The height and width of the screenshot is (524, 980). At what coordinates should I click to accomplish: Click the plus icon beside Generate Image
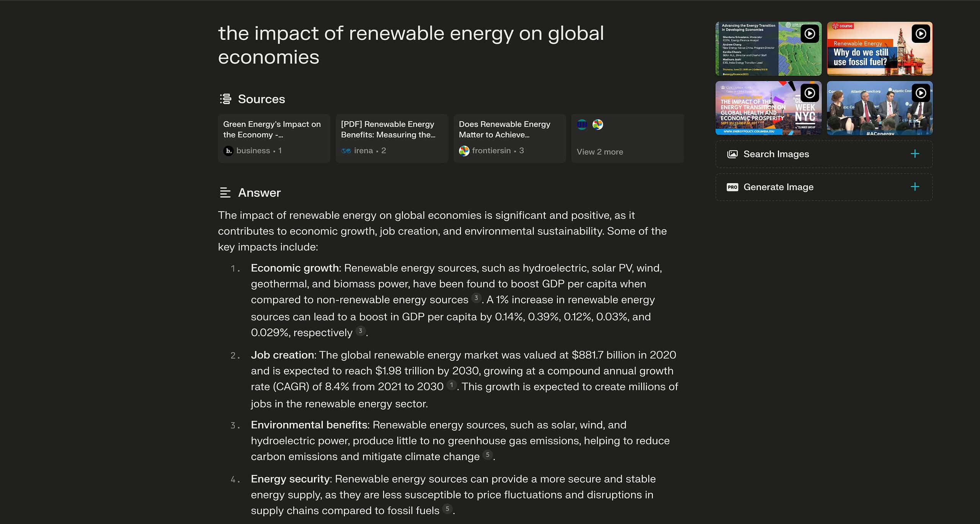915,187
